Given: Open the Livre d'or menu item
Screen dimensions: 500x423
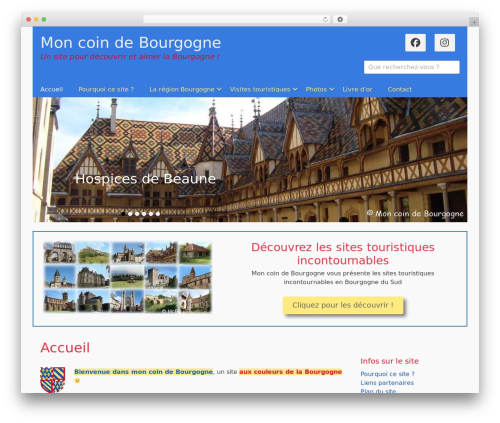Looking at the screenshot, I should (357, 89).
